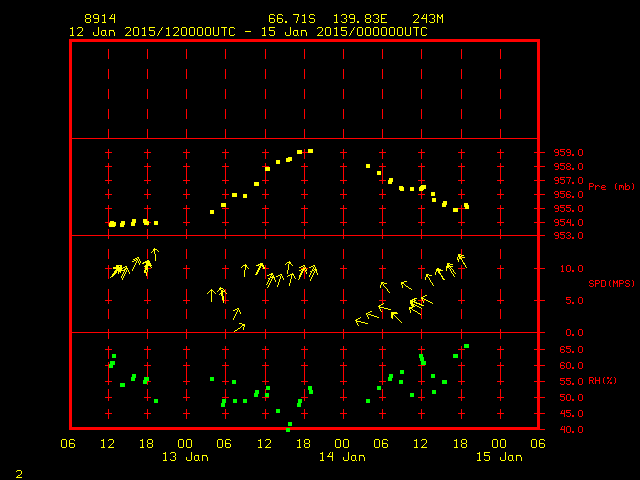Click the Pre (mb) axis label

(x=611, y=187)
